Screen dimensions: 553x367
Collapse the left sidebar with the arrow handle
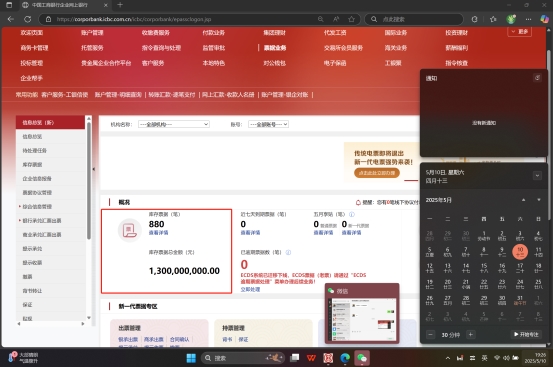pos(93,169)
